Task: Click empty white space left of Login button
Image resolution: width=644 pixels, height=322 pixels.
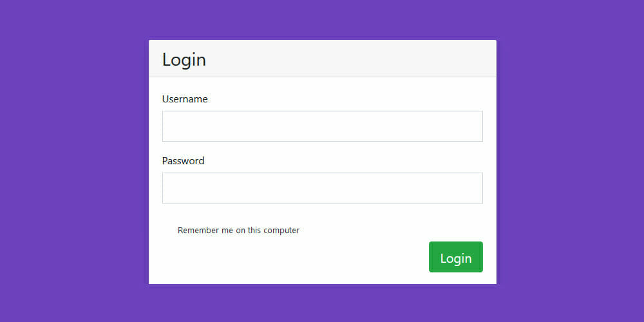Action: [x=290, y=258]
